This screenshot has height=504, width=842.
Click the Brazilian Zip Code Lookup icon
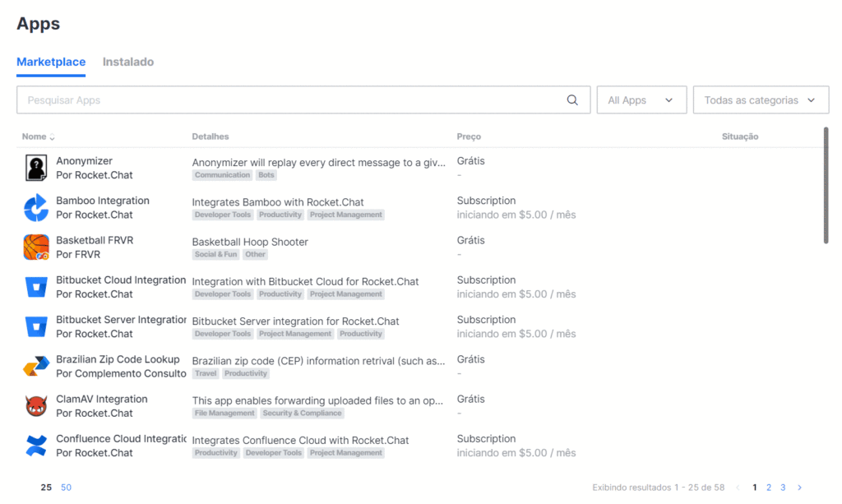[36, 367]
